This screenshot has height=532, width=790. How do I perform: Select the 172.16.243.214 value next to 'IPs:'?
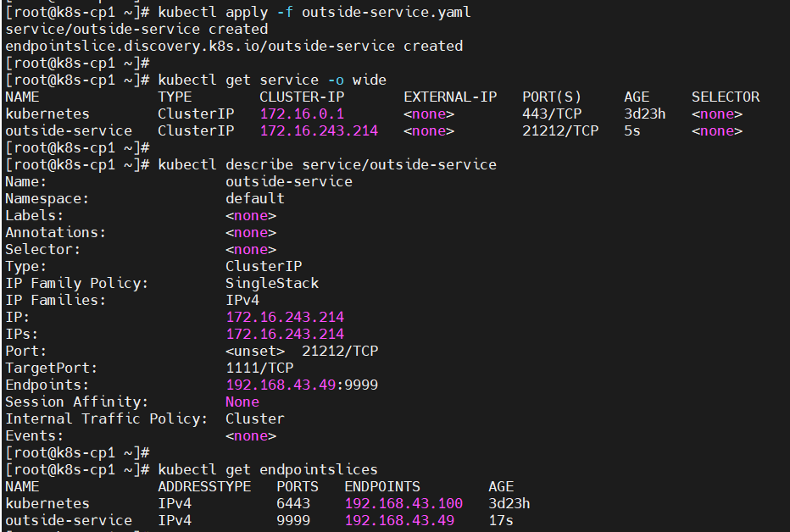285,335
